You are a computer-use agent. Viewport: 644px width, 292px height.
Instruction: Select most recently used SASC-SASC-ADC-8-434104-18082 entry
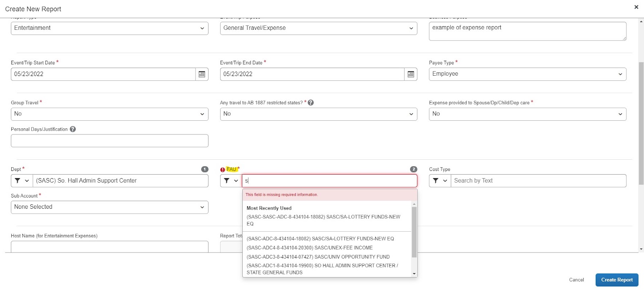click(327, 220)
